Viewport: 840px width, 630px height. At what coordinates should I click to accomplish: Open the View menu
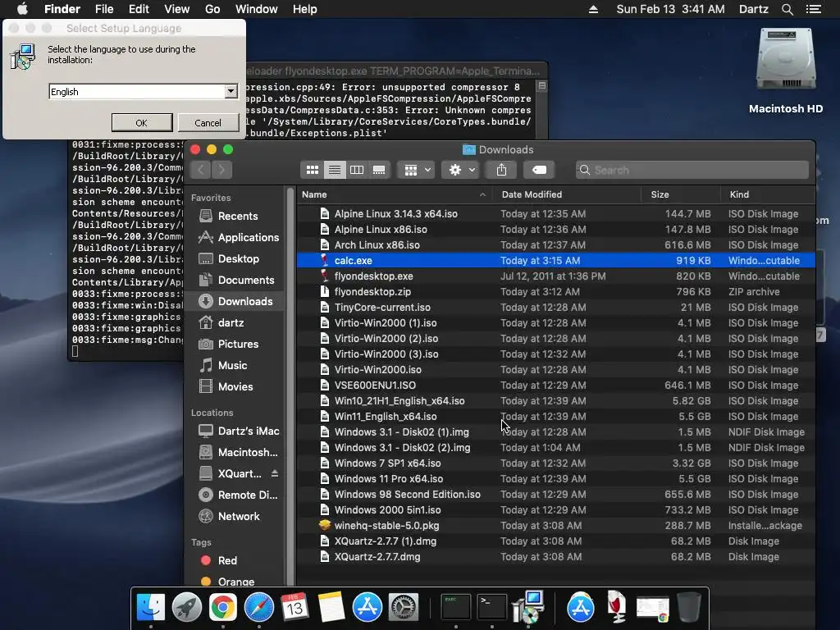click(177, 9)
